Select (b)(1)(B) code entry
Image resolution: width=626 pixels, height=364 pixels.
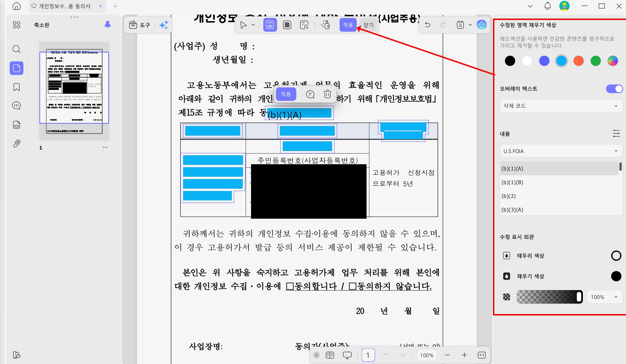tap(559, 182)
